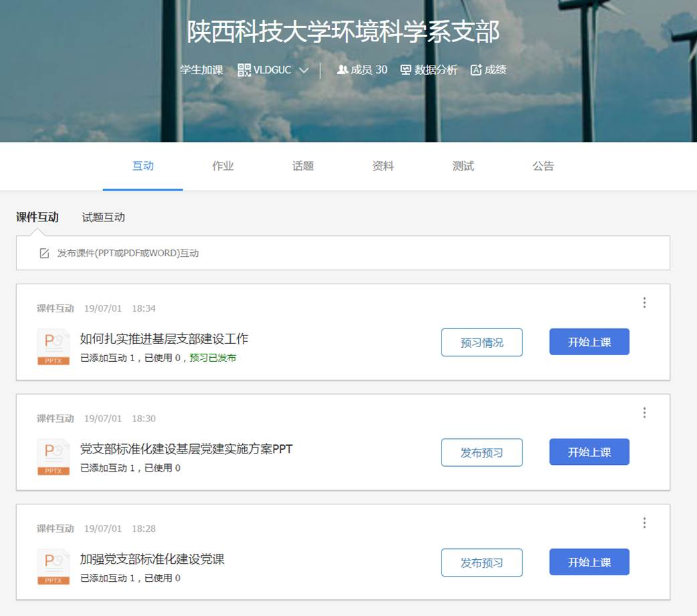Click the 学生加课 link
This screenshot has width=697, height=616.
(201, 70)
